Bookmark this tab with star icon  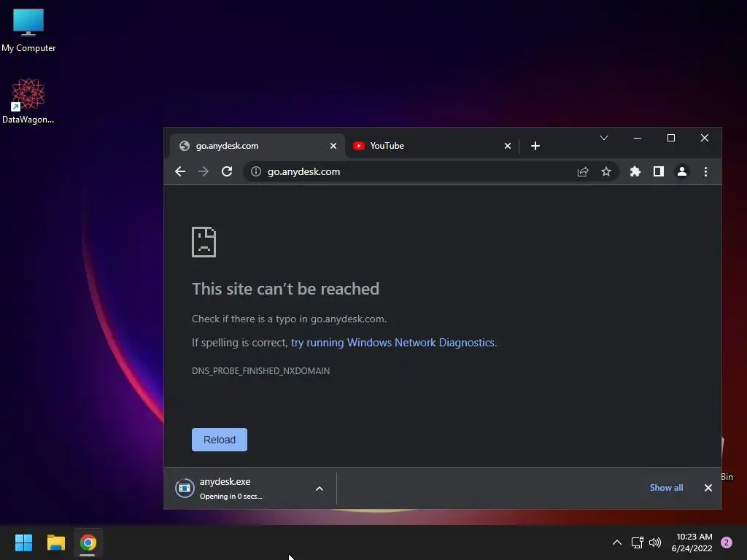tap(606, 171)
